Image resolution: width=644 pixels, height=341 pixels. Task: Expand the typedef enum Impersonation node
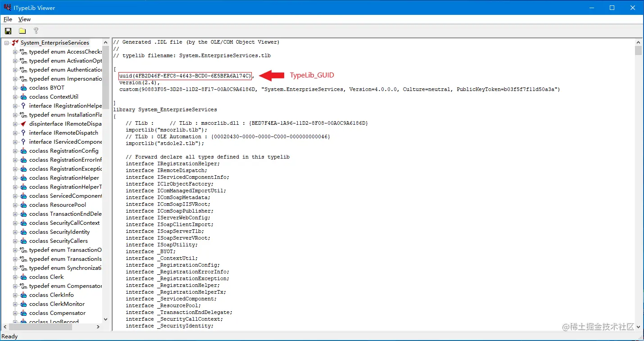tap(15, 79)
